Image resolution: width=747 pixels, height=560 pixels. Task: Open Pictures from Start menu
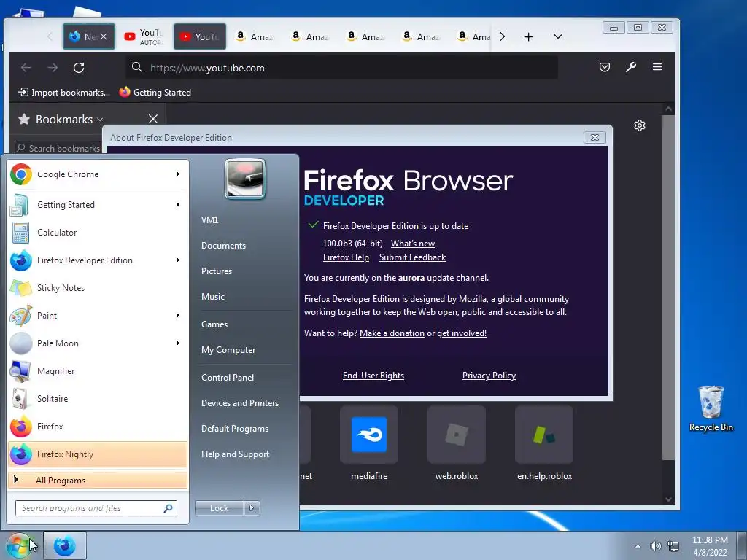(x=217, y=271)
